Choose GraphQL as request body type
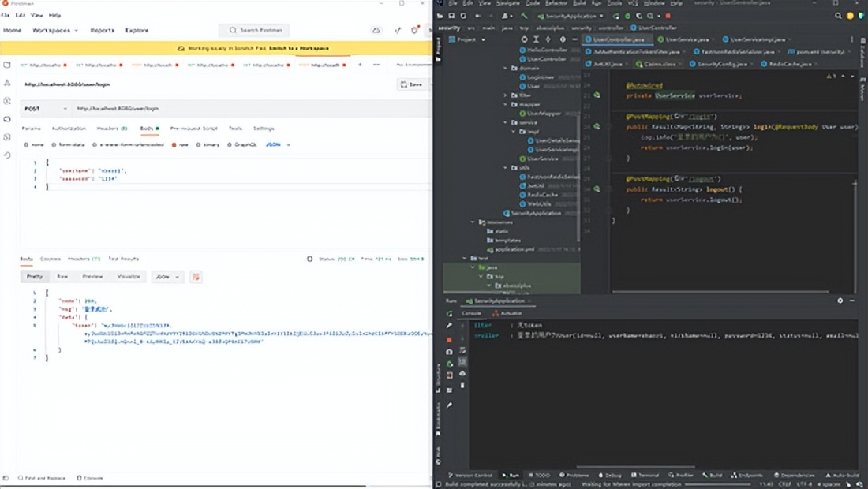868x489 pixels. click(242, 145)
